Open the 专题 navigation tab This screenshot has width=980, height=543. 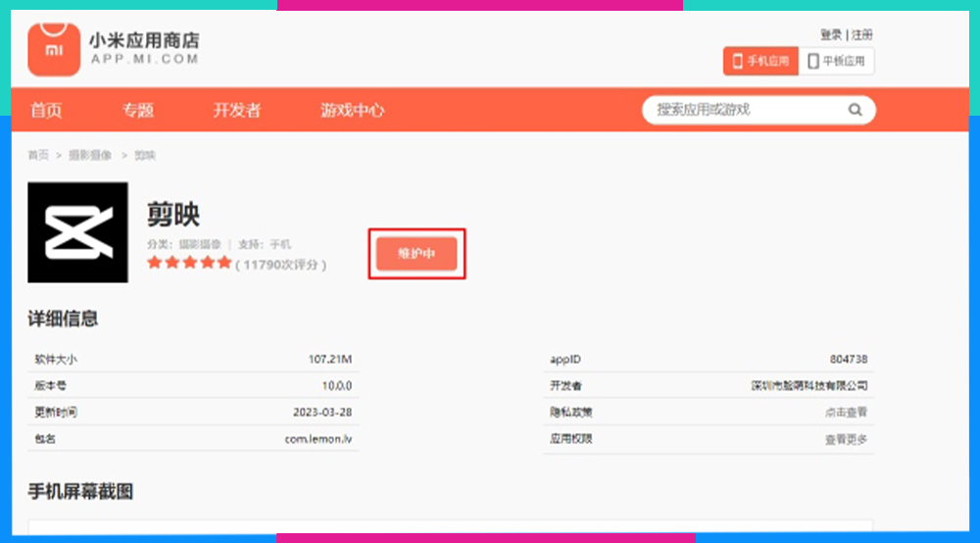tap(137, 111)
